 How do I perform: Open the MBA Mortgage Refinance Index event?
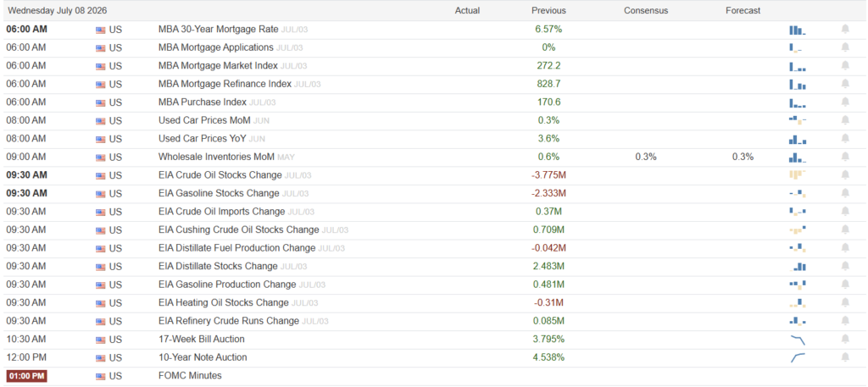point(225,84)
